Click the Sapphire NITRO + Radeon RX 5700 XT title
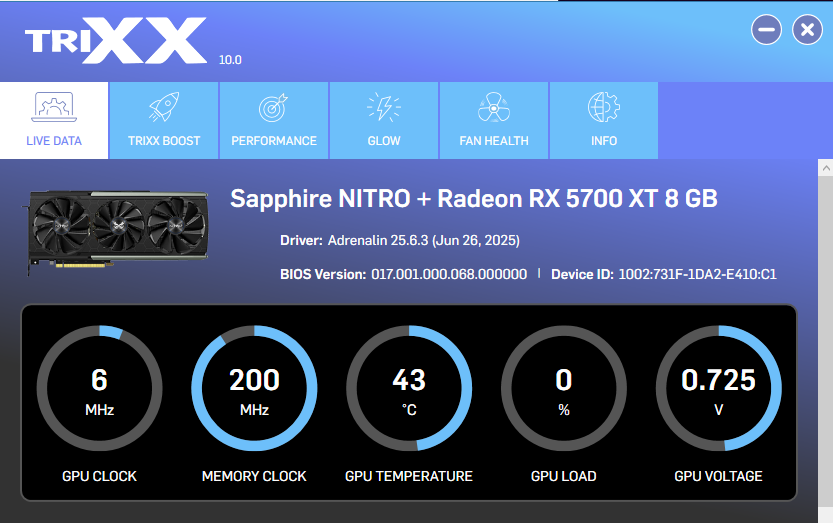This screenshot has height=523, width=833. click(x=473, y=199)
